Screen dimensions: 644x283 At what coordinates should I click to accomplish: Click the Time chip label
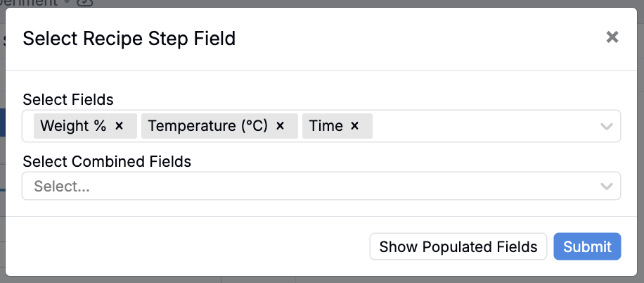[326, 126]
